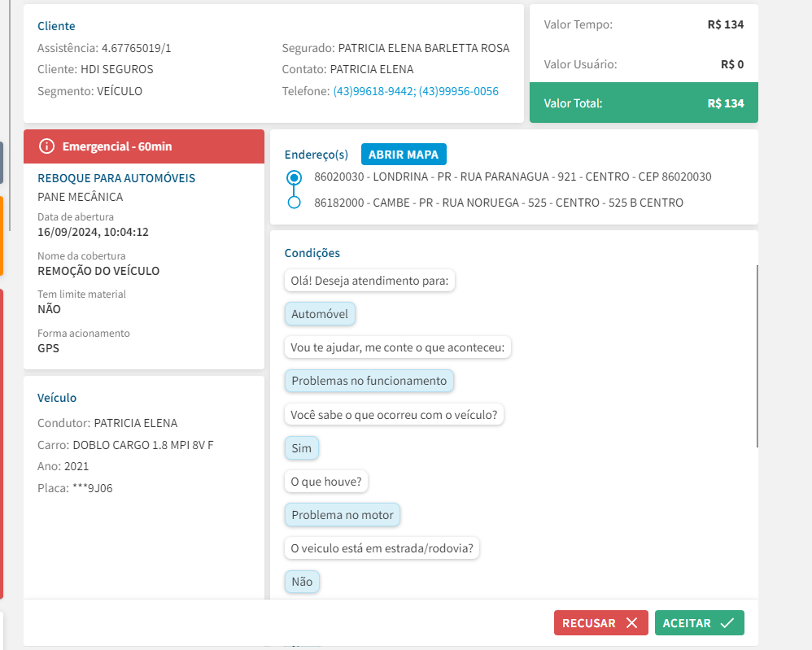The width and height of the screenshot is (812, 650).
Task: Click the Valor Total green bar
Action: tap(644, 103)
